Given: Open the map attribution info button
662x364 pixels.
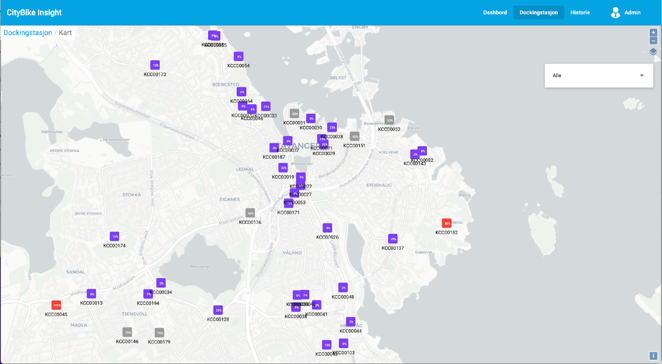Looking at the screenshot, I should click(653, 356).
